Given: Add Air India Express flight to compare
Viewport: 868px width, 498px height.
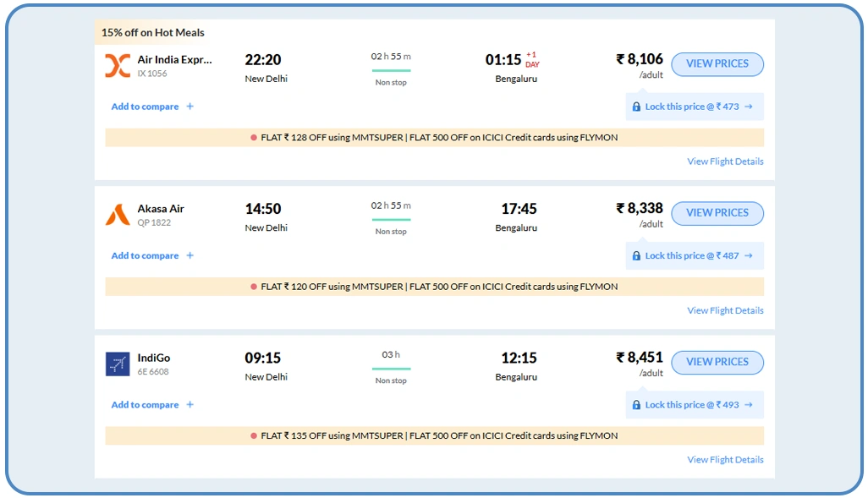Looking at the screenshot, I should click(x=146, y=107).
